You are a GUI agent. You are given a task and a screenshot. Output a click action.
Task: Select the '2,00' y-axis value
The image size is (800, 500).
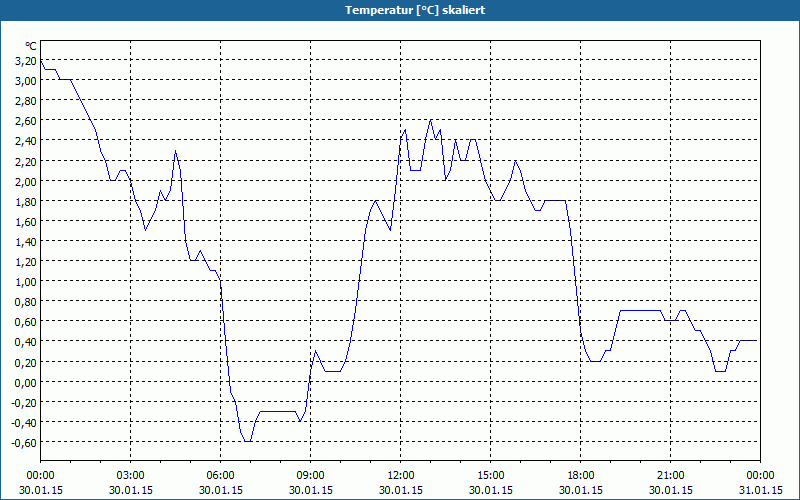27,182
